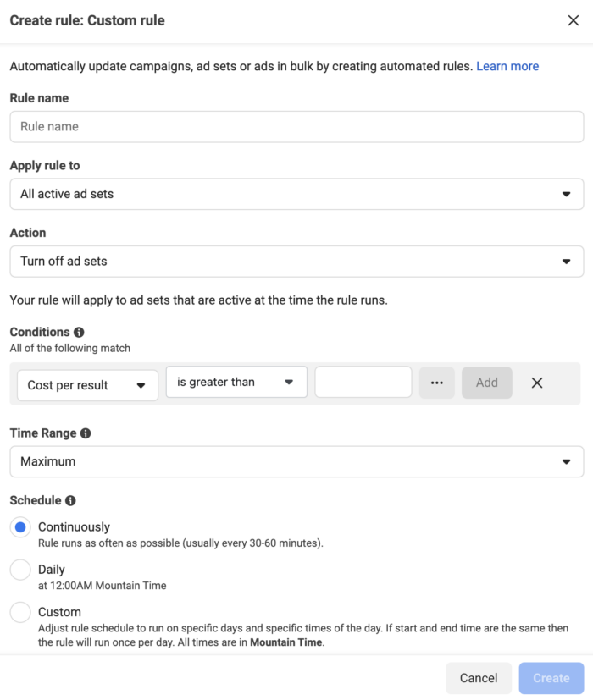This screenshot has height=700, width=593.
Task: Open the is greater than operator dropdown
Action: pos(236,382)
